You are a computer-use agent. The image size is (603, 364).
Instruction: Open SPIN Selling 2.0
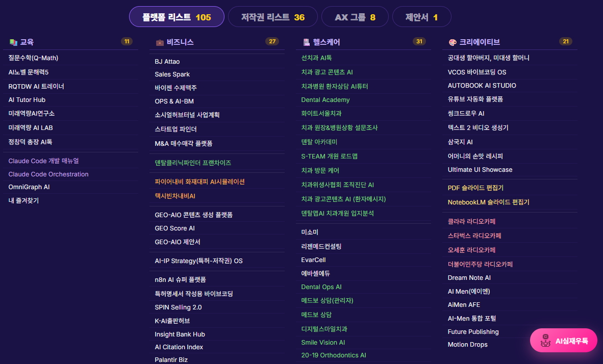(x=178, y=307)
